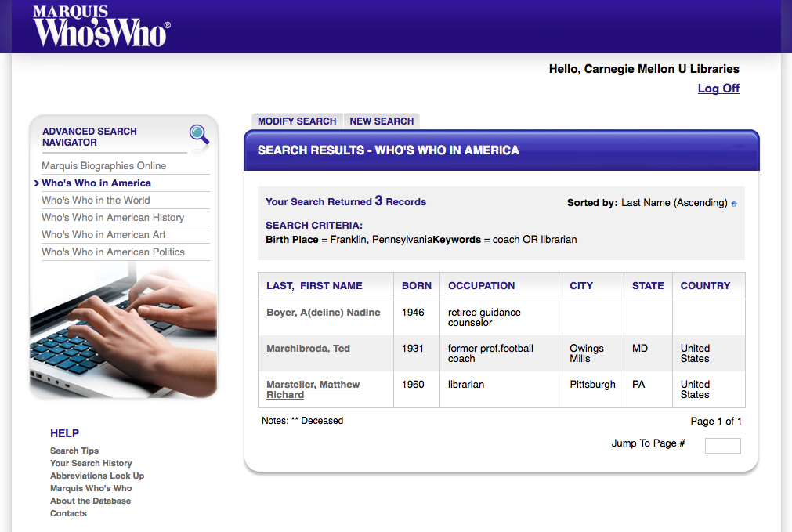
Task: Click the Search Results - Who's Who in America heading
Action: (x=389, y=150)
